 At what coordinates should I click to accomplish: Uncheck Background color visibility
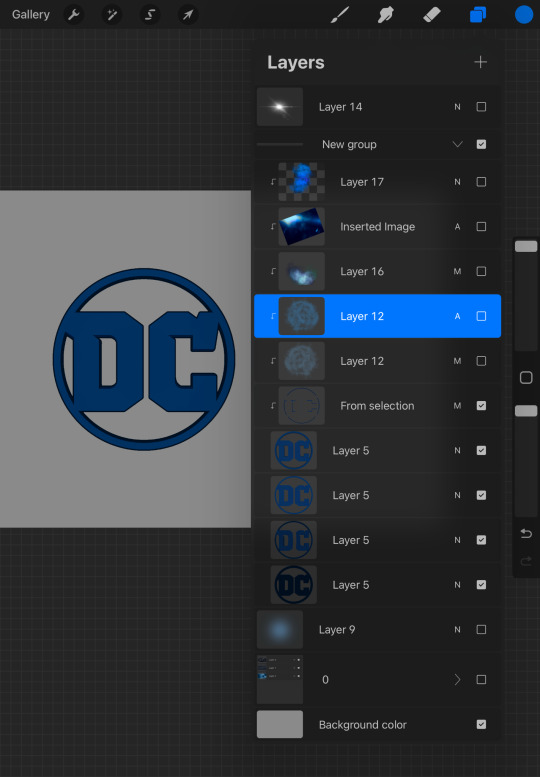481,724
